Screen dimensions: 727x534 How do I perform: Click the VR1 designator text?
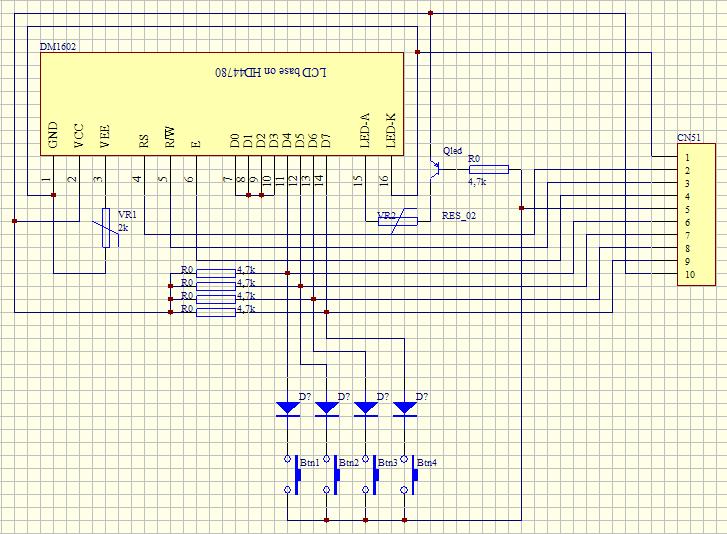pos(128,215)
